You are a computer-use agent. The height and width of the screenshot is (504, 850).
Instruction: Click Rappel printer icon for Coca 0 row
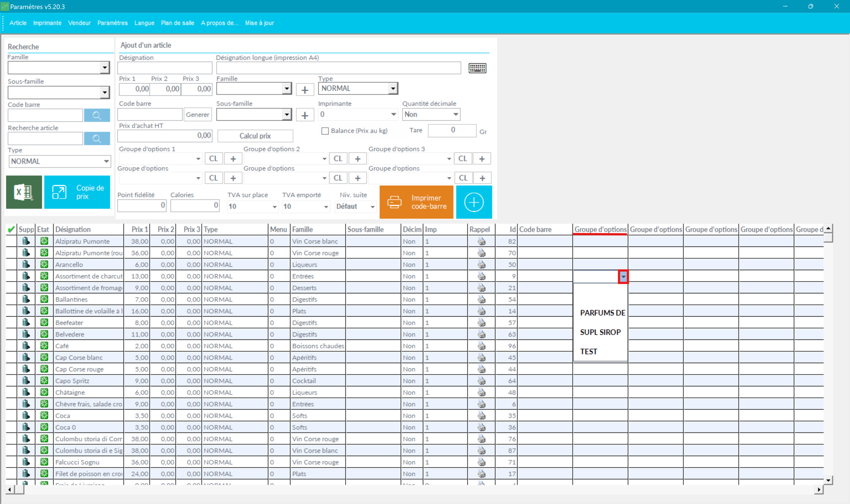click(481, 427)
